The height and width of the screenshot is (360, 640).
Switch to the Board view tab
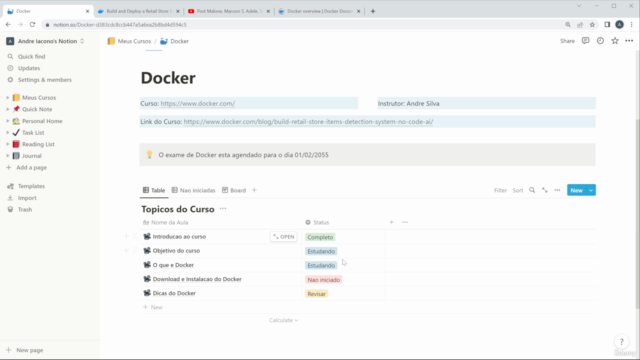pyautogui.click(x=234, y=190)
